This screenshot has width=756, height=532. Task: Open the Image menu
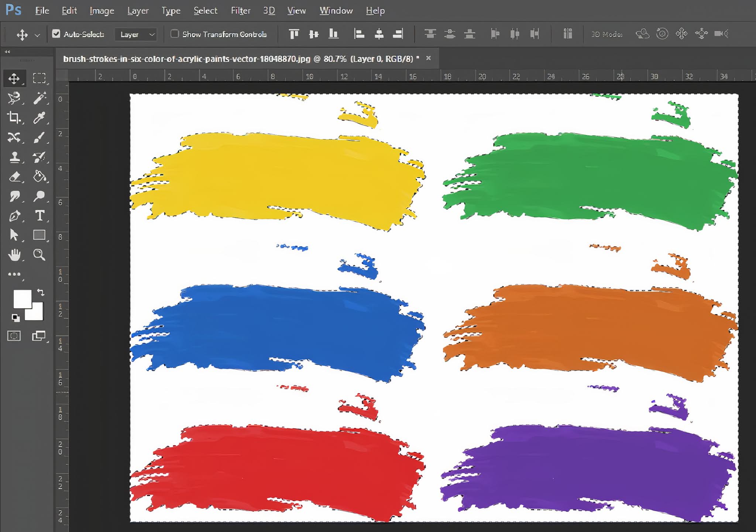102,11
